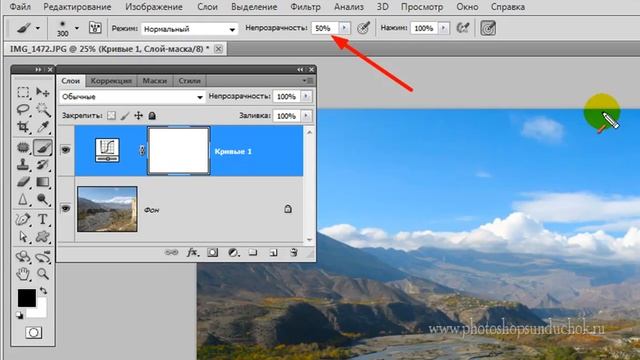Open the brush panel toggle icon
The image size is (640, 360).
pos(95,28)
